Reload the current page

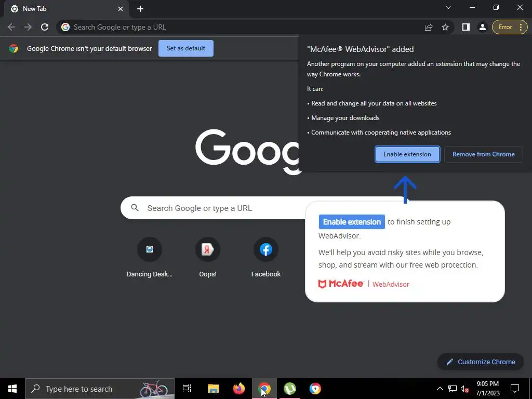[45, 27]
